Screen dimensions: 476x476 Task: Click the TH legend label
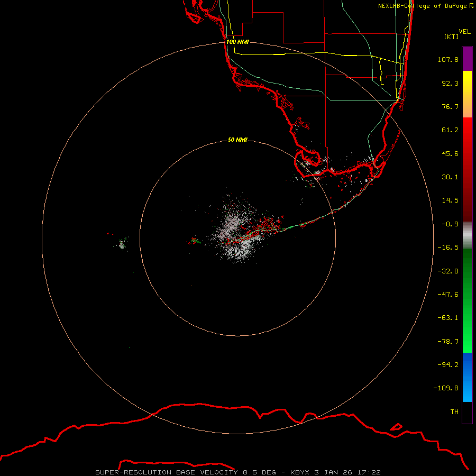tap(454, 411)
